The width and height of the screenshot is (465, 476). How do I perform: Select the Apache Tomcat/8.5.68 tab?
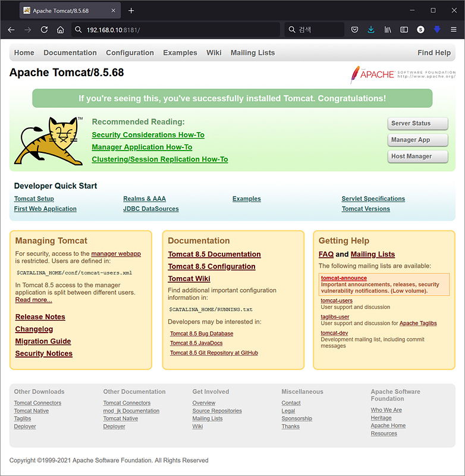point(70,11)
